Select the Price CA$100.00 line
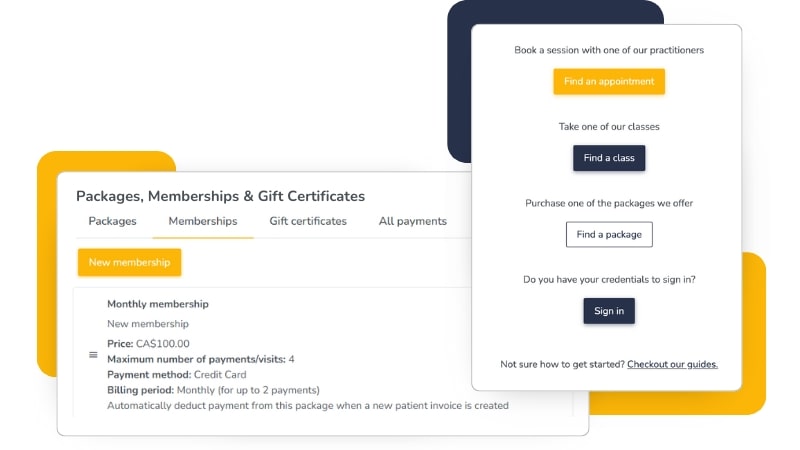This screenshot has width=800, height=450. click(148, 343)
